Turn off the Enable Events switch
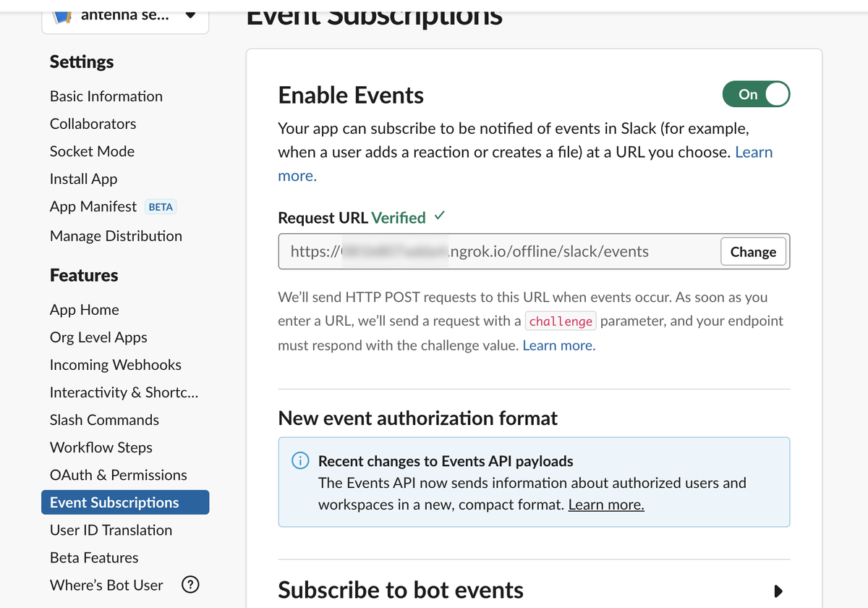This screenshot has width=868, height=608. pos(756,94)
